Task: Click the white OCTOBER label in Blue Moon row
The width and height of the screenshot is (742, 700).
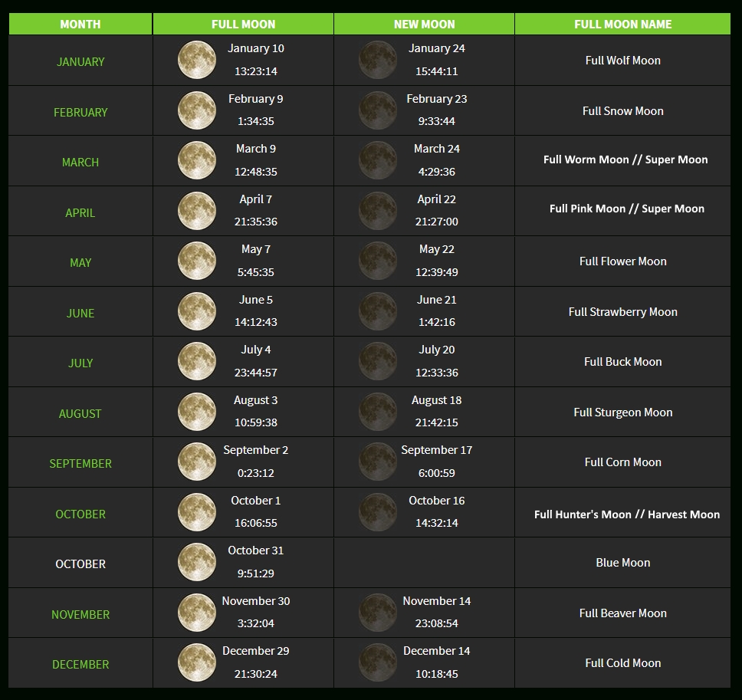Action: [x=80, y=564]
